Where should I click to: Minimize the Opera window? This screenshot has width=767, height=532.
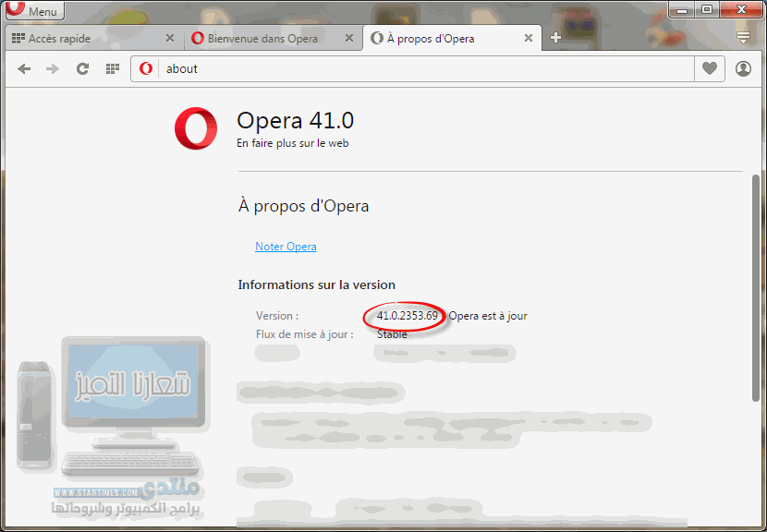click(682, 9)
